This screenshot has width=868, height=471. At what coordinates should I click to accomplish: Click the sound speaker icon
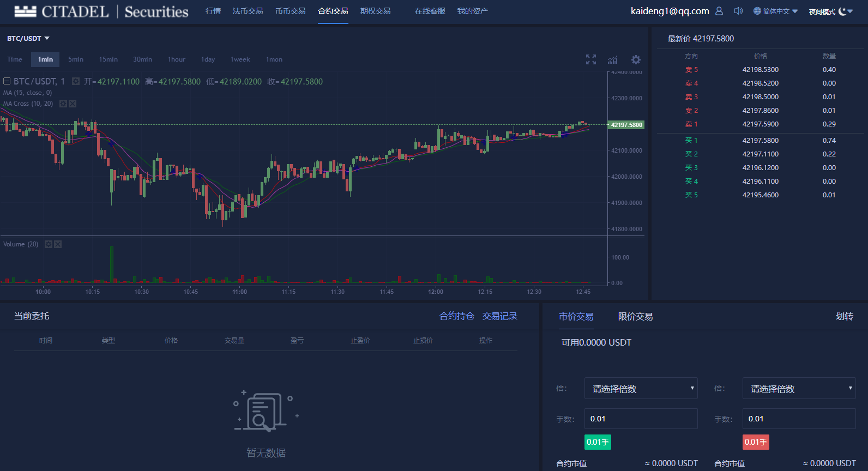pos(738,11)
